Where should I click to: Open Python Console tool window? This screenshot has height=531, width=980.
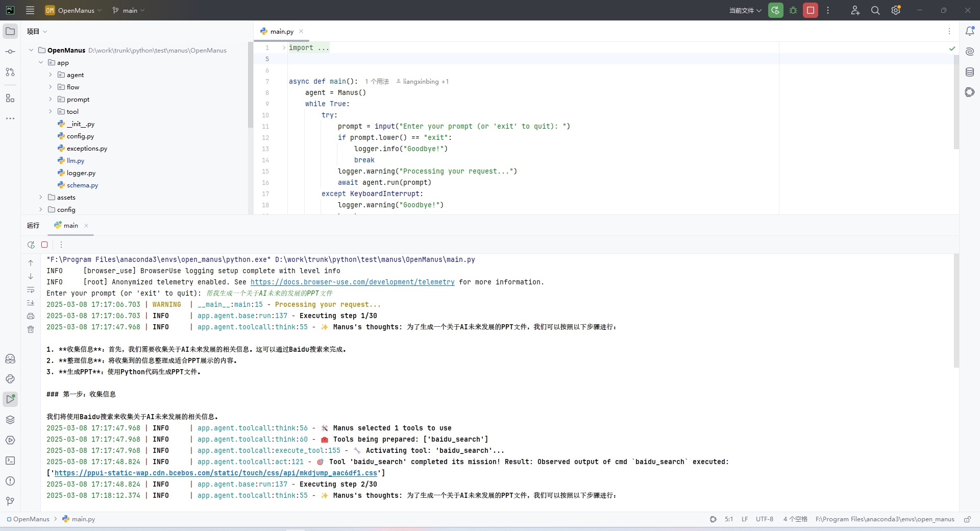10,379
